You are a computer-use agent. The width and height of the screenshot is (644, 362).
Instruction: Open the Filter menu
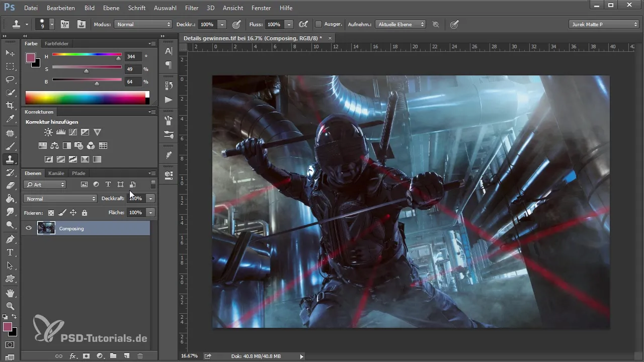pos(191,8)
